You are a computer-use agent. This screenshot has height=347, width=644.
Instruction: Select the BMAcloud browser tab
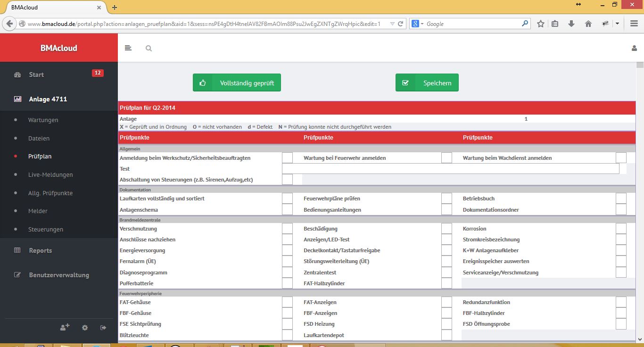[47, 7]
